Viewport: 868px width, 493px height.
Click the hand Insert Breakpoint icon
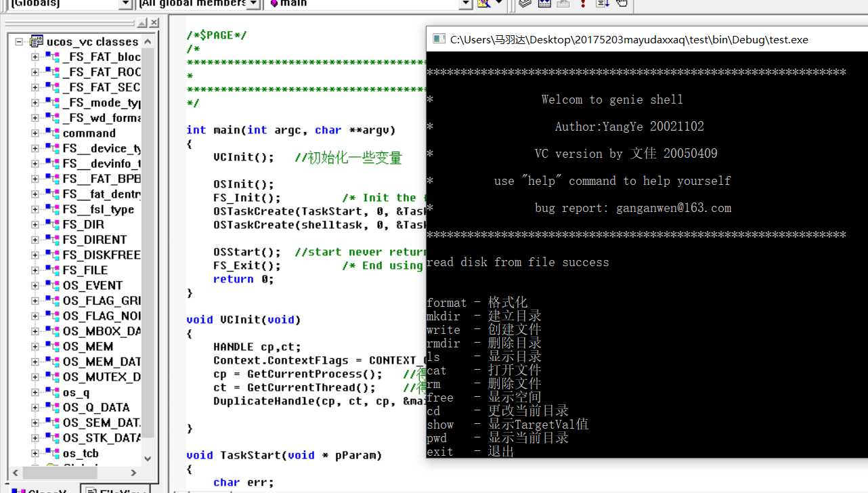pos(622,3)
